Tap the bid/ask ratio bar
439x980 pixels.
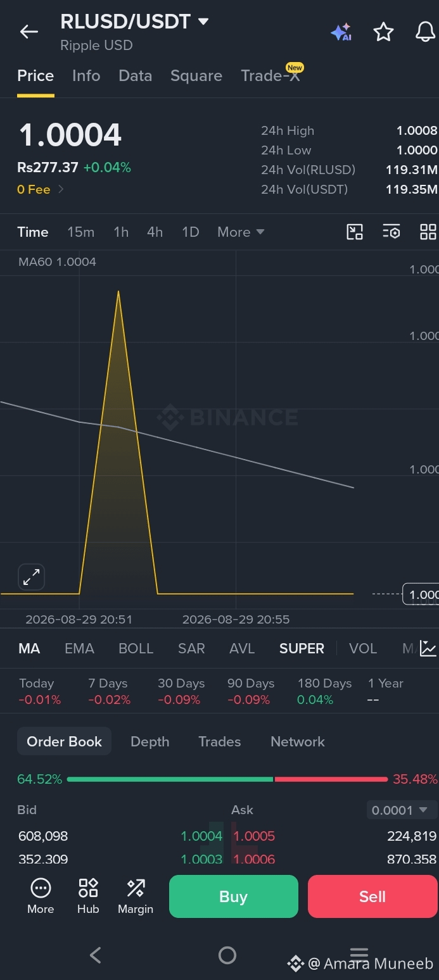[x=227, y=779]
